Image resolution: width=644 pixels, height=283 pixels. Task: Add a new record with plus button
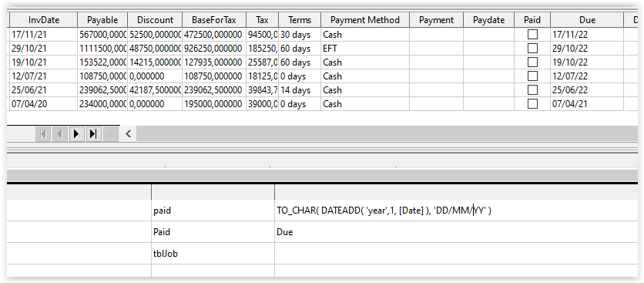[x=110, y=133]
